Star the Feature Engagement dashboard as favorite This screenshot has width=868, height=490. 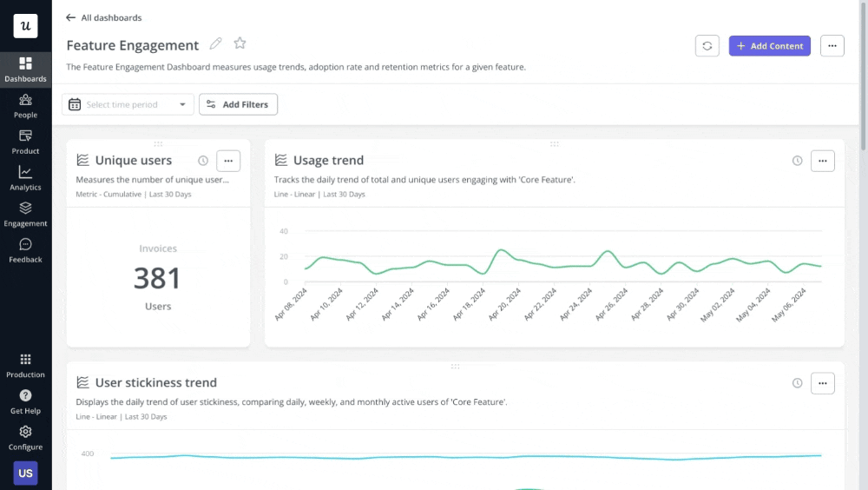point(240,44)
